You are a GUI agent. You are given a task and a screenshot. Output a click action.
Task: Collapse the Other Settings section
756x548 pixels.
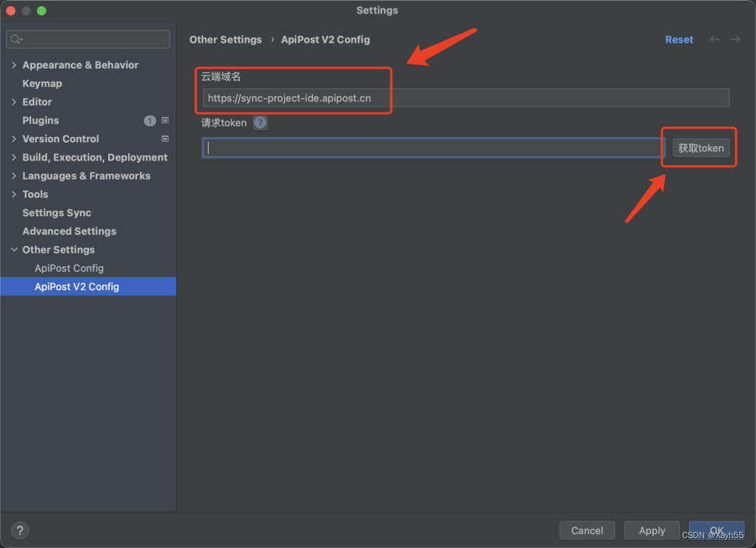[x=13, y=249]
